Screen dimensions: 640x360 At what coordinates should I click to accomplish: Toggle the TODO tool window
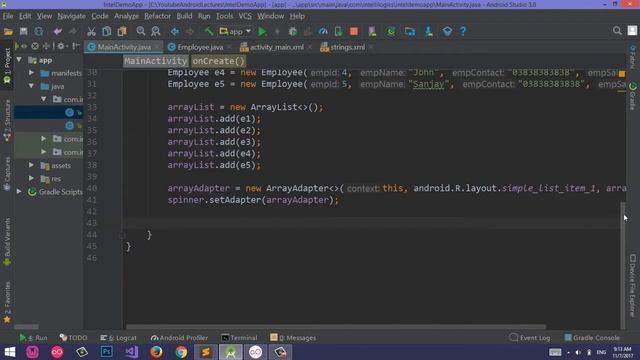tap(73, 338)
